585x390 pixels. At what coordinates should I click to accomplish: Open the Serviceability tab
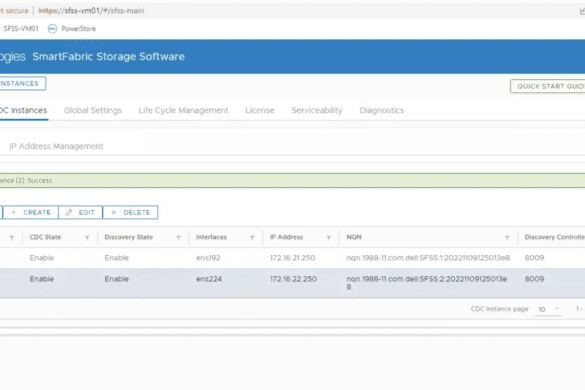317,110
